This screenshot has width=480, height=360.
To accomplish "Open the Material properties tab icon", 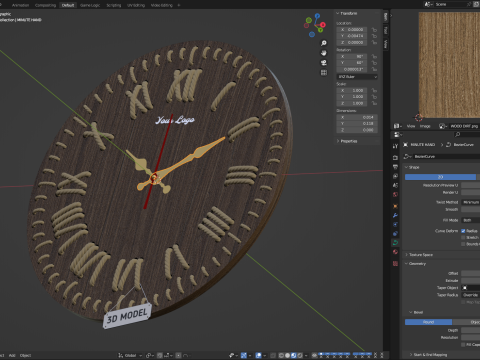I will 395,252.
